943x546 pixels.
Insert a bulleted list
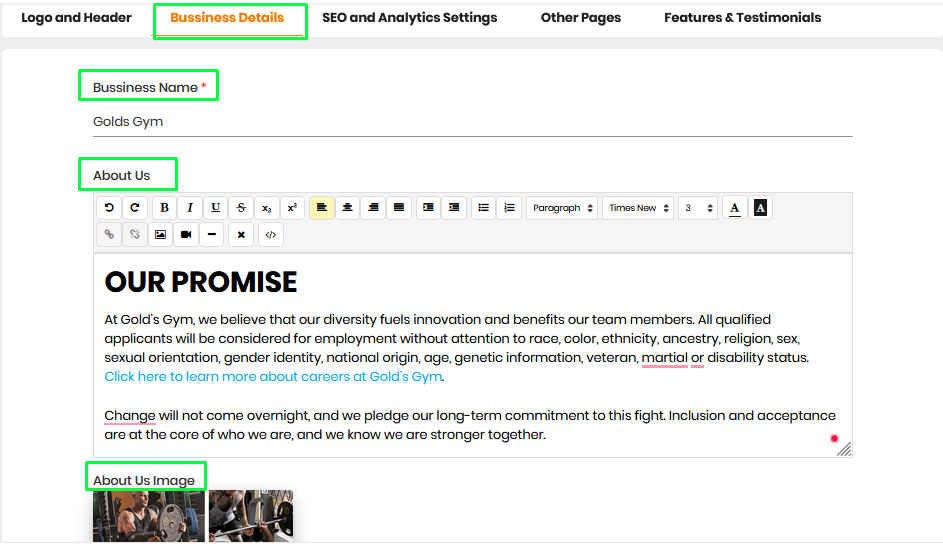coord(484,208)
